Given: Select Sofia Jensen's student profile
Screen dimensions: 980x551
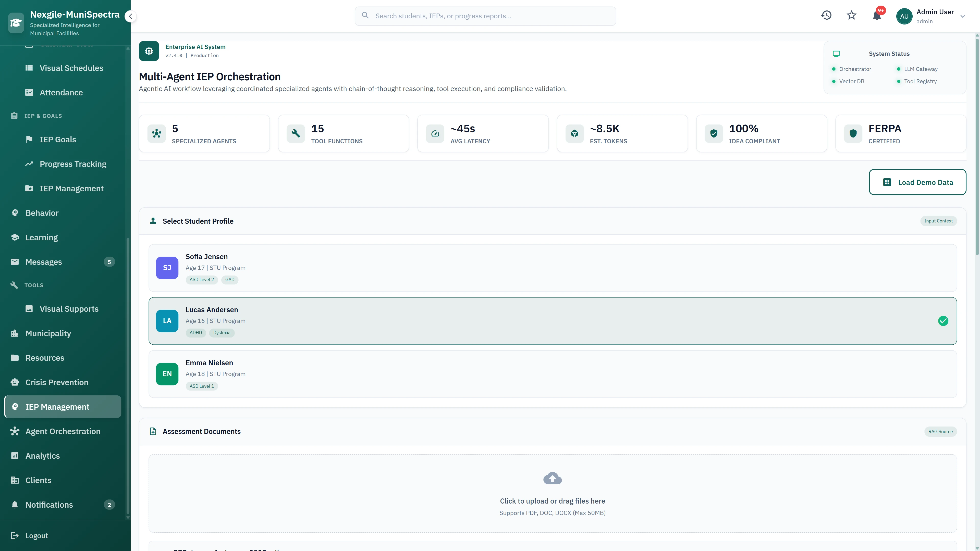Looking at the screenshot, I should [x=552, y=268].
